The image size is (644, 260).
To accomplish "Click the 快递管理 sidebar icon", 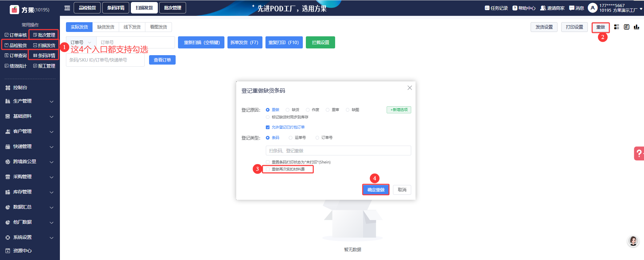I will click(8, 146).
